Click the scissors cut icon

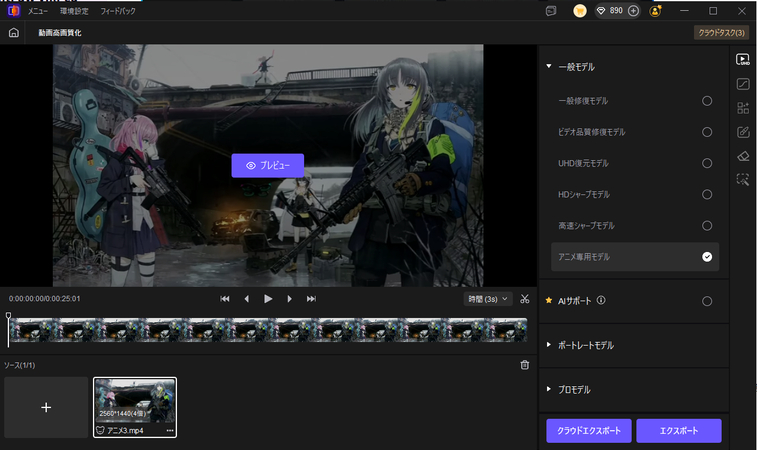[524, 299]
